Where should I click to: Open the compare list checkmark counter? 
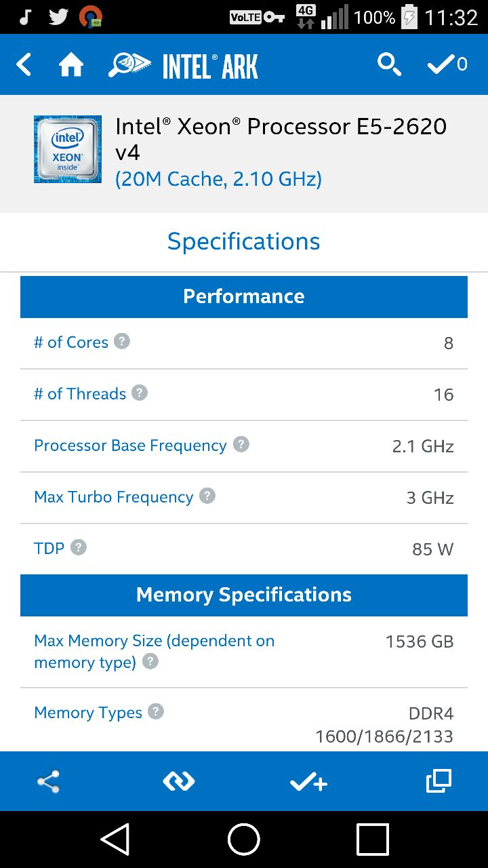[447, 65]
